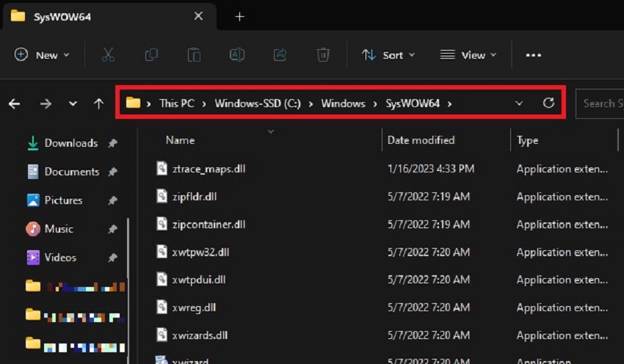
Task: Select file name xwtpw32.dll
Action: point(200,252)
